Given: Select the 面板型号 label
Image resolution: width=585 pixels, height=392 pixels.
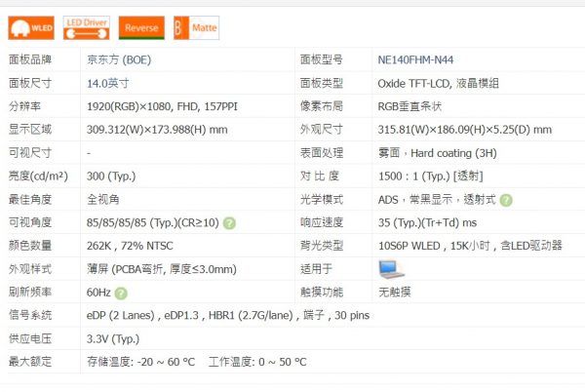Looking at the screenshot, I should (x=321, y=59).
